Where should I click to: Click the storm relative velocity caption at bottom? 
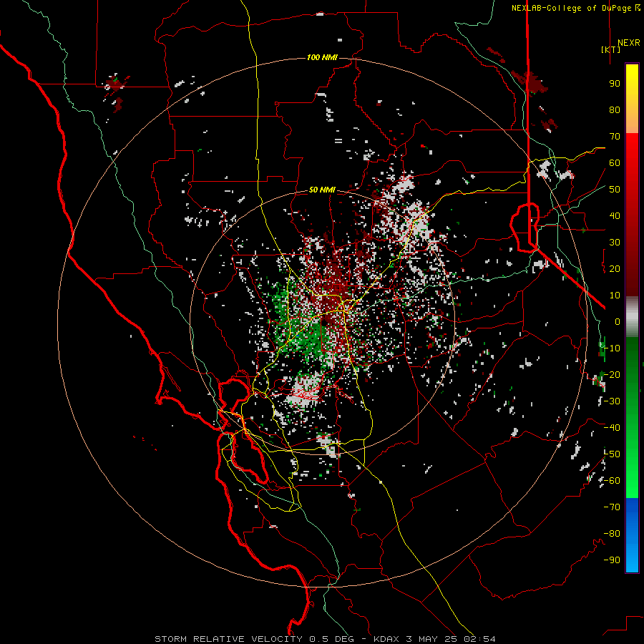pyautogui.click(x=325, y=639)
